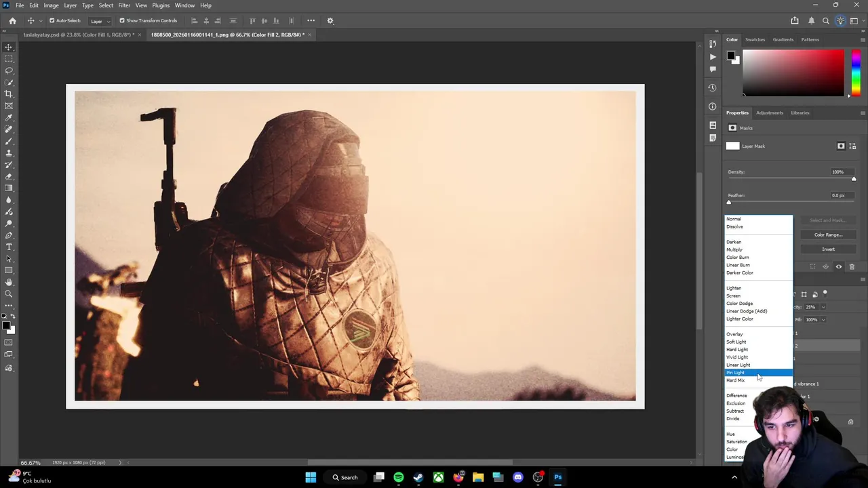
Task: Toggle Quick Mask mode
Action: (9, 342)
